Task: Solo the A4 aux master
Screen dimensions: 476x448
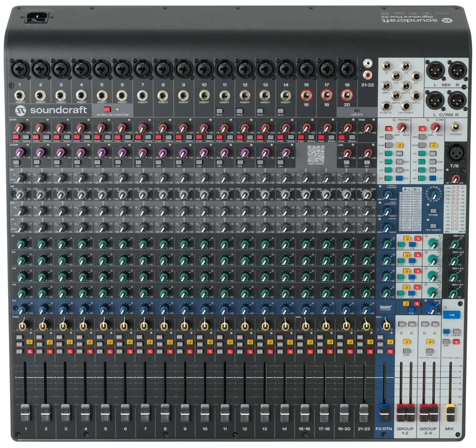Action: [x=407, y=287]
